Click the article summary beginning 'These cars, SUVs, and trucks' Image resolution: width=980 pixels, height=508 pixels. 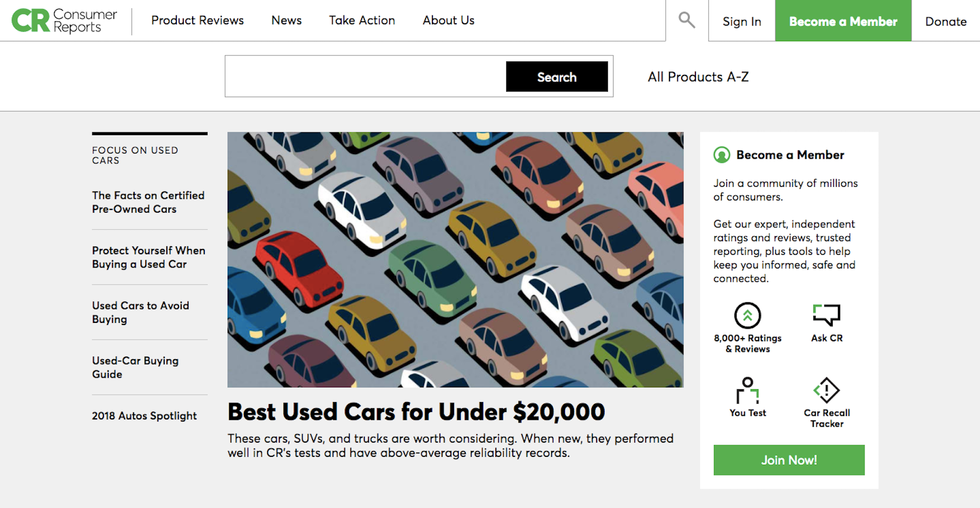tap(450, 446)
